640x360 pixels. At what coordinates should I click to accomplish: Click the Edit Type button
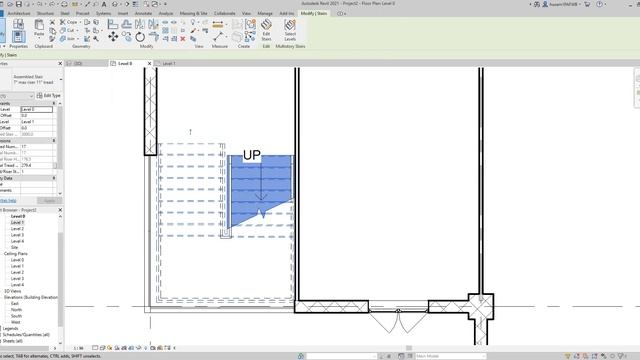click(49, 96)
